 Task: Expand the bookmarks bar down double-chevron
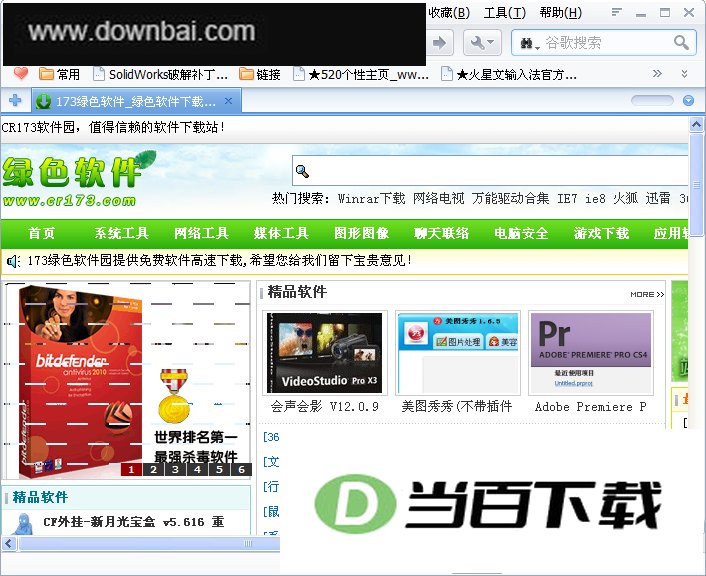tap(684, 74)
